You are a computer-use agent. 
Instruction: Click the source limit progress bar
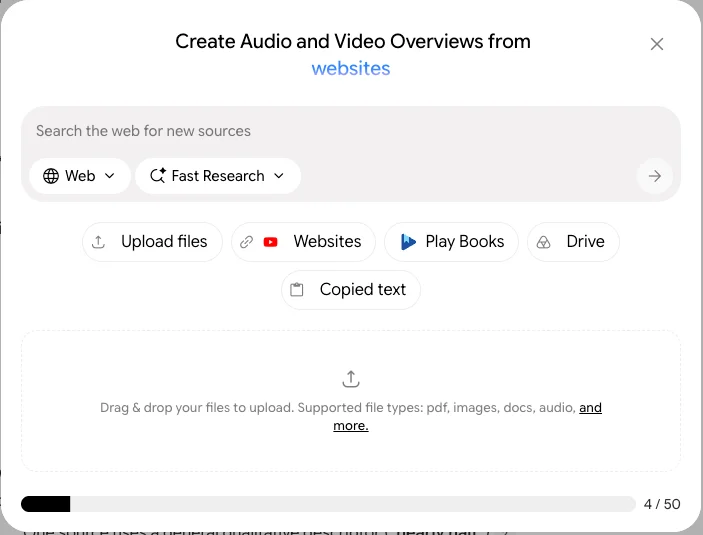pos(328,504)
